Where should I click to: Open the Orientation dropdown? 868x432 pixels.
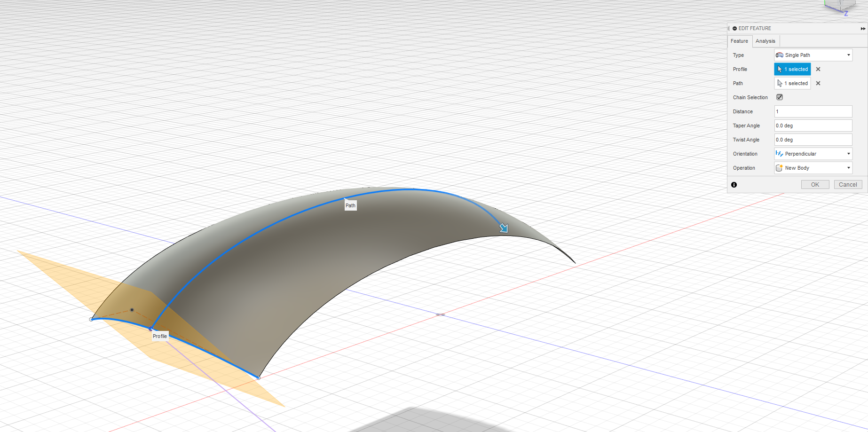pos(847,154)
